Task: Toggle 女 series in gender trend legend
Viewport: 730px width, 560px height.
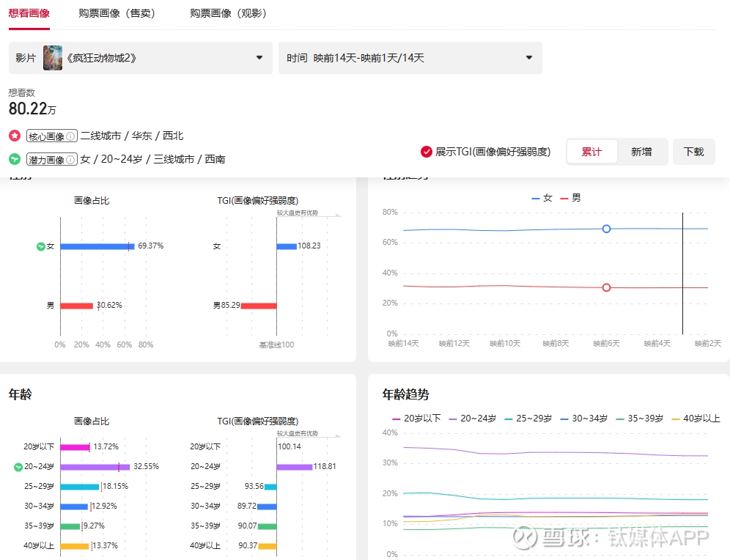Action: point(542,198)
